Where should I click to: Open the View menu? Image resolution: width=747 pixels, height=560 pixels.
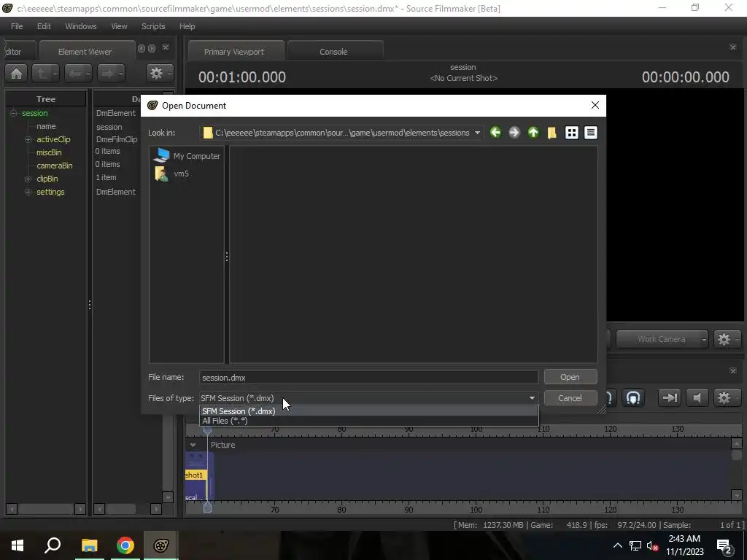point(119,26)
